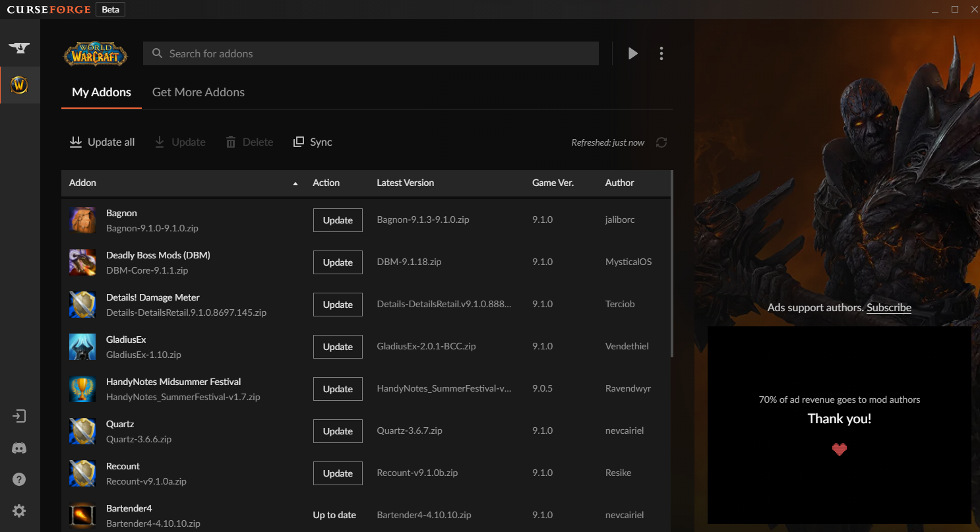Image resolution: width=980 pixels, height=532 pixels.
Task: Click the GladiusEx addon icon
Action: (82, 347)
